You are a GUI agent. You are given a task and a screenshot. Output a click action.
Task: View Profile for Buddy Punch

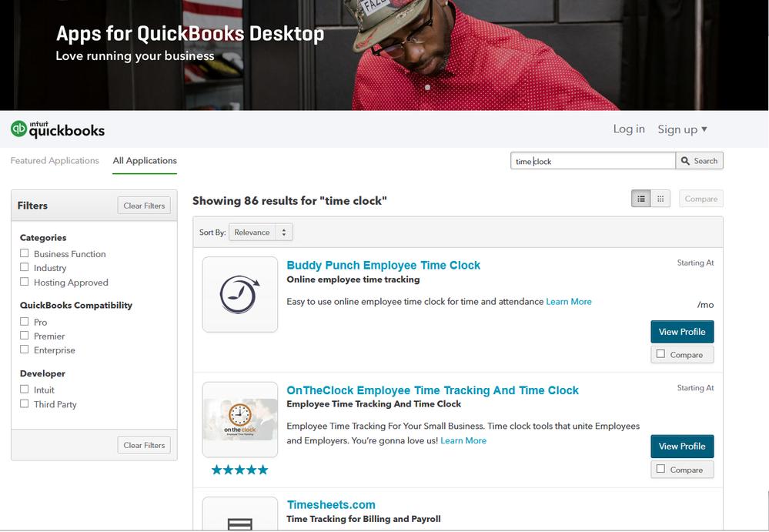[682, 332]
